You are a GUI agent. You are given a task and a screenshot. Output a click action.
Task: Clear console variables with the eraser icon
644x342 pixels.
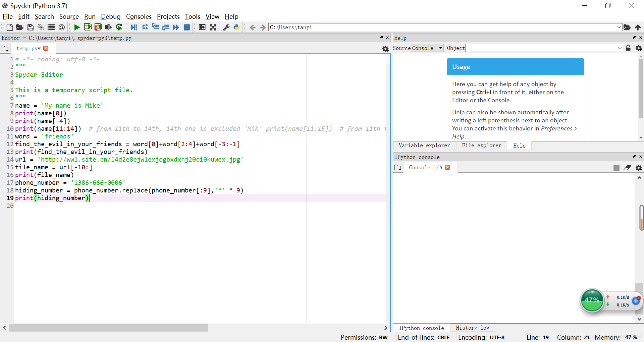[628, 168]
